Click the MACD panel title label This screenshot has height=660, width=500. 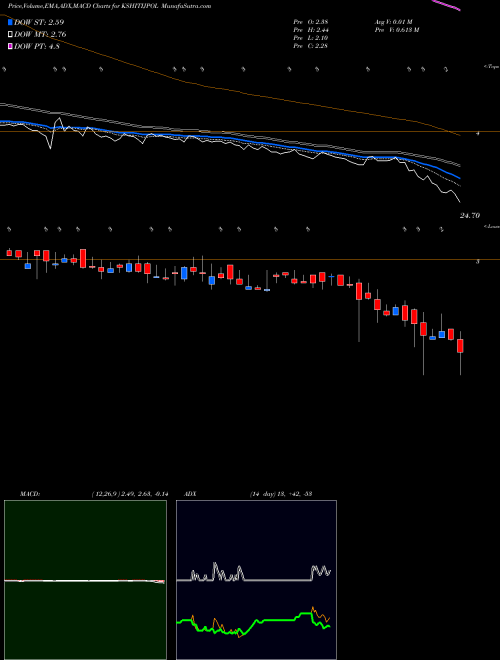[x=30, y=494]
